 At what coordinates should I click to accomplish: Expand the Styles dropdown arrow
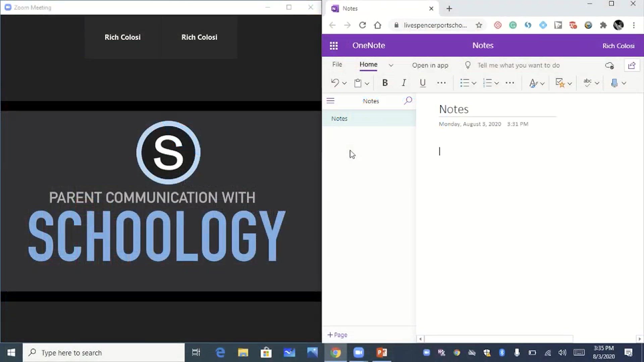pos(542,83)
